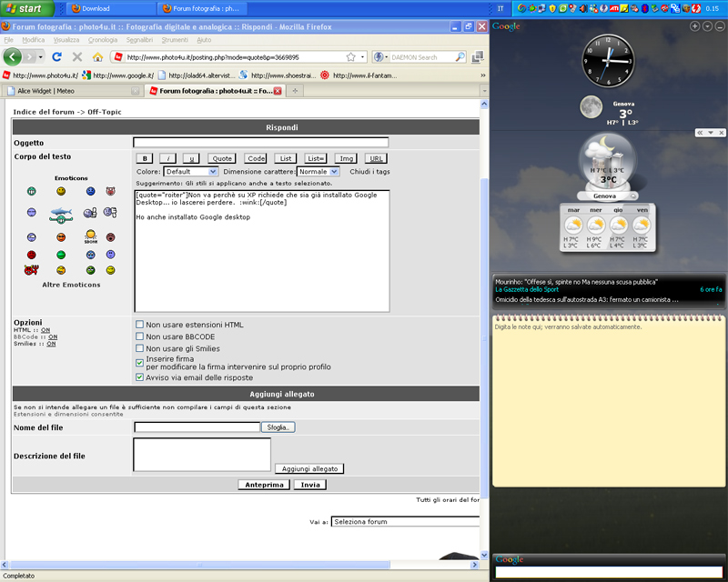Image resolution: width=728 pixels, height=582 pixels.
Task: Click the Sfoglia browse button
Action: pos(278,427)
